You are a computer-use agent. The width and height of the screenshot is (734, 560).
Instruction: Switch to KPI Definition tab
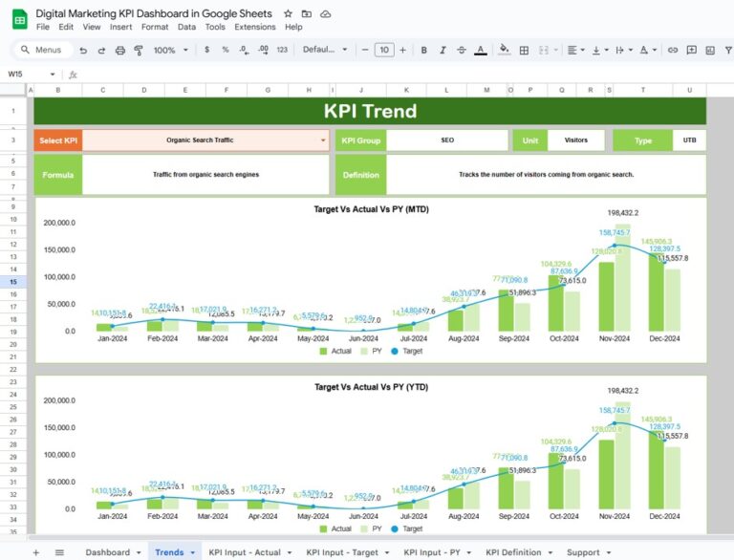tap(513, 552)
